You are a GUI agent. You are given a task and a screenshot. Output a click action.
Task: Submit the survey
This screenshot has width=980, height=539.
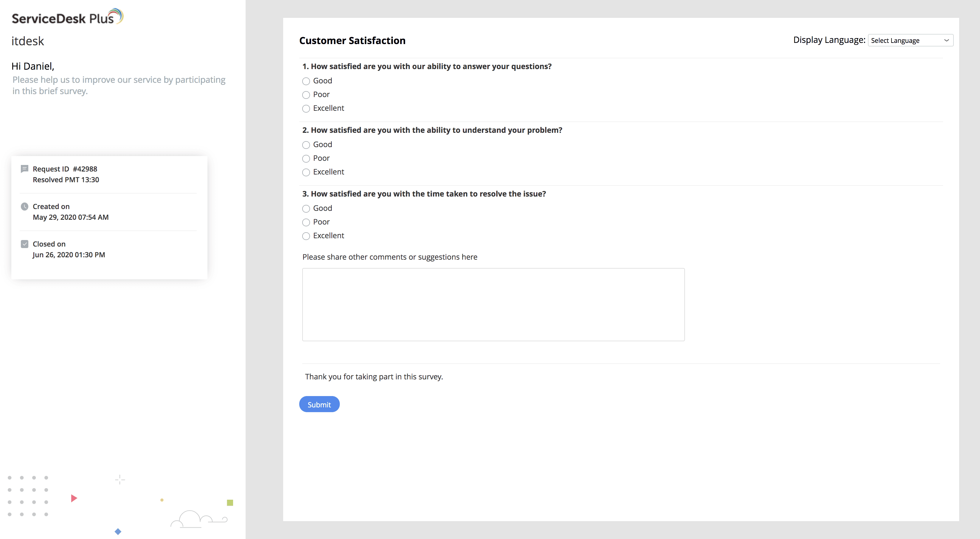pyautogui.click(x=319, y=404)
